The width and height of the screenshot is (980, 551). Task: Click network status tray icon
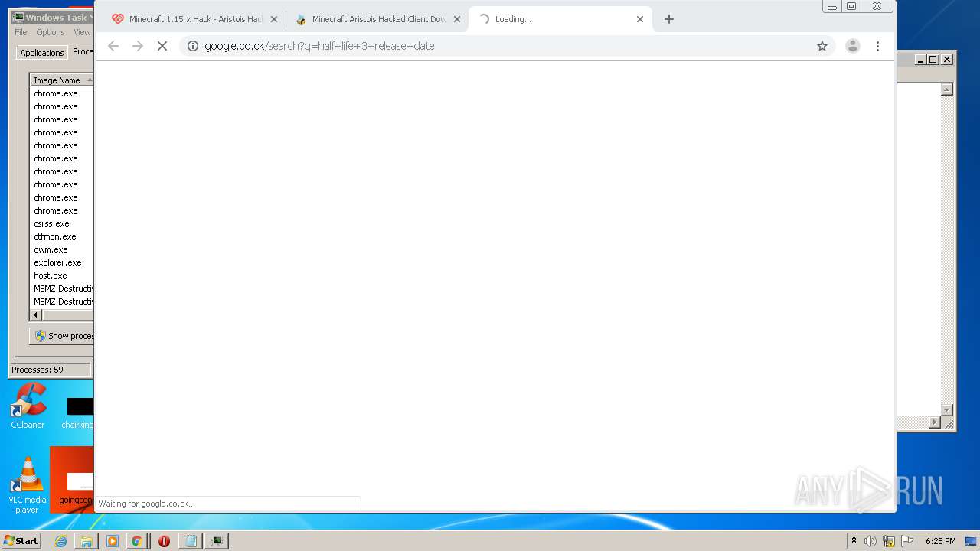click(889, 541)
